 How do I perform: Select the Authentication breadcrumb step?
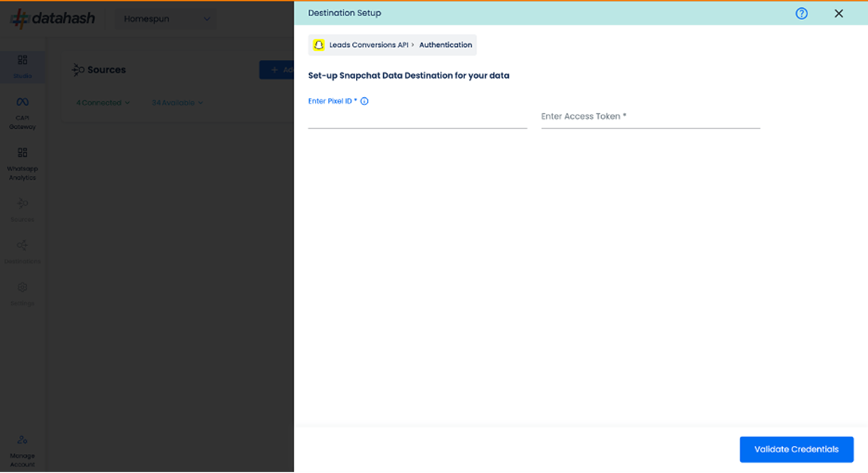tap(446, 45)
